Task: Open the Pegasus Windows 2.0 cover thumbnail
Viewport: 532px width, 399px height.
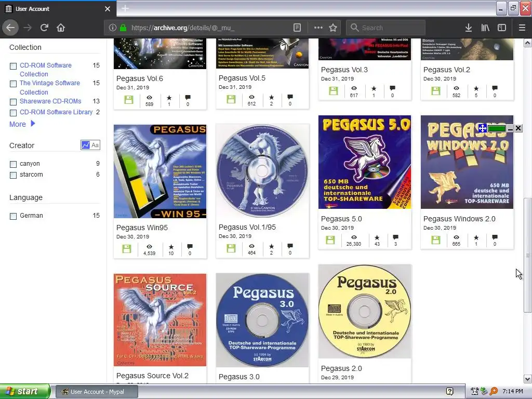Action: click(x=467, y=162)
